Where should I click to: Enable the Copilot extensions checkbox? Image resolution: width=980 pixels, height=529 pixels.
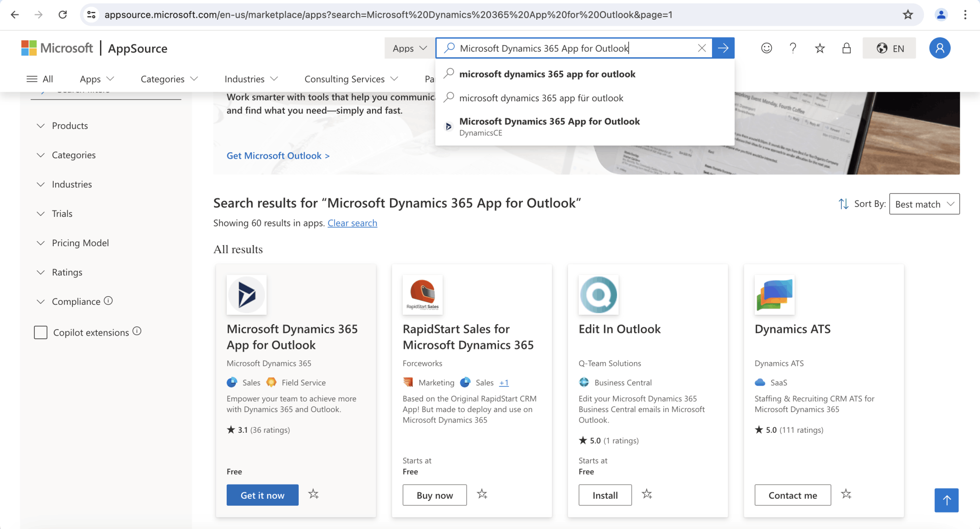point(41,332)
